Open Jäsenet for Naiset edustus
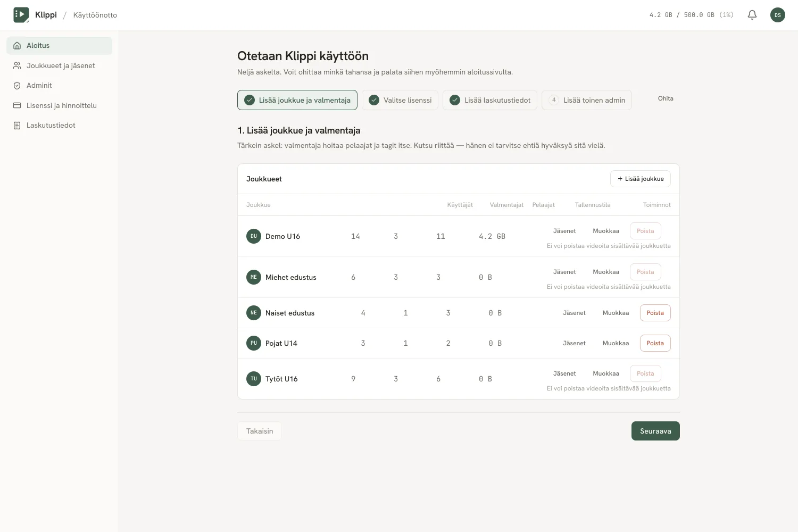 [x=574, y=313]
